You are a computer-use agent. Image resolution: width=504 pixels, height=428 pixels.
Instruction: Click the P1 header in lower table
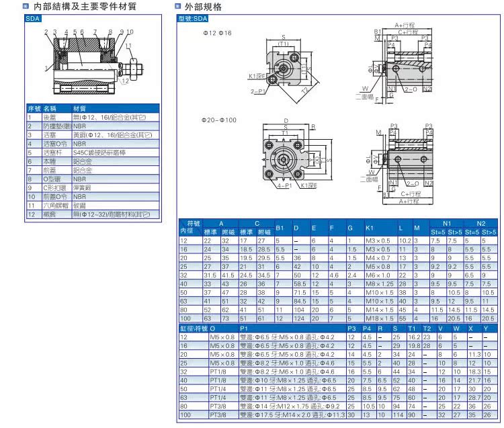243,327
